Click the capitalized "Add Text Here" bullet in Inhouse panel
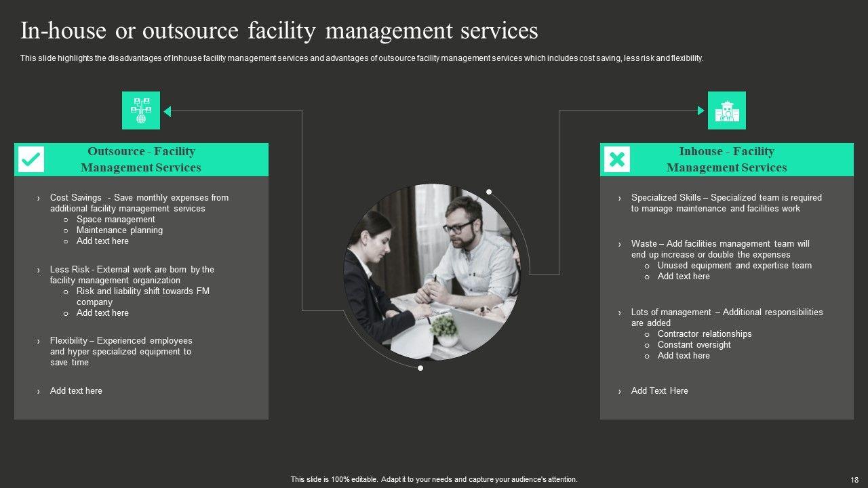Screen dimensions: 868x488 pyautogui.click(x=659, y=391)
